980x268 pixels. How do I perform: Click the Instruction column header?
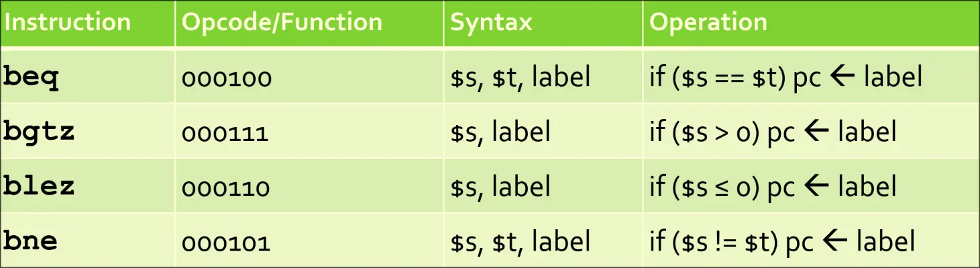click(x=88, y=24)
